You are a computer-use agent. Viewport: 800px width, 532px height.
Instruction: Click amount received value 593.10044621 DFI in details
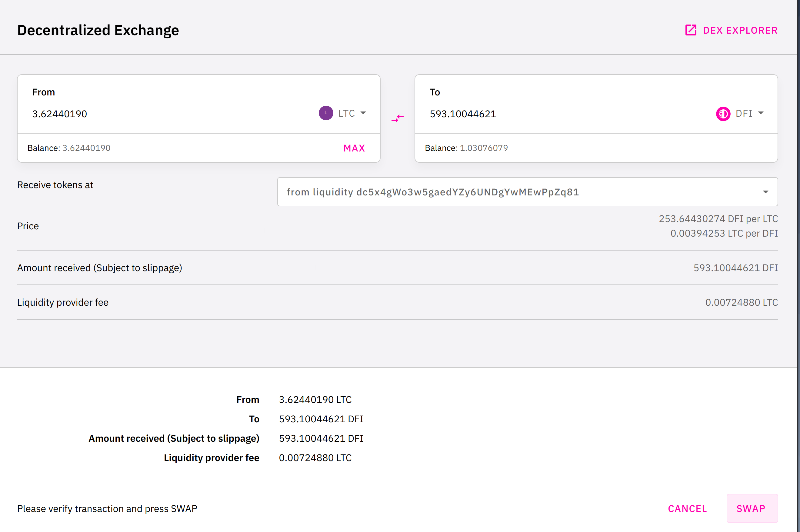735,268
